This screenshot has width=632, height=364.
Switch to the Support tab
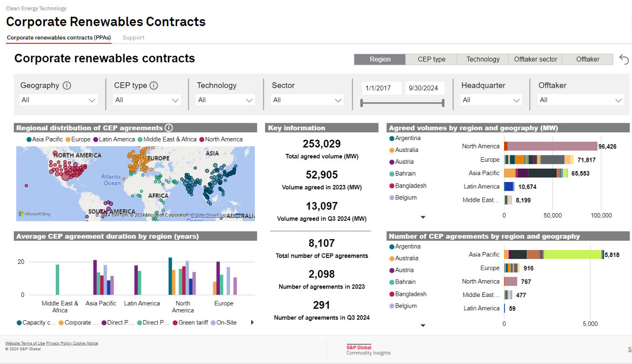(133, 37)
